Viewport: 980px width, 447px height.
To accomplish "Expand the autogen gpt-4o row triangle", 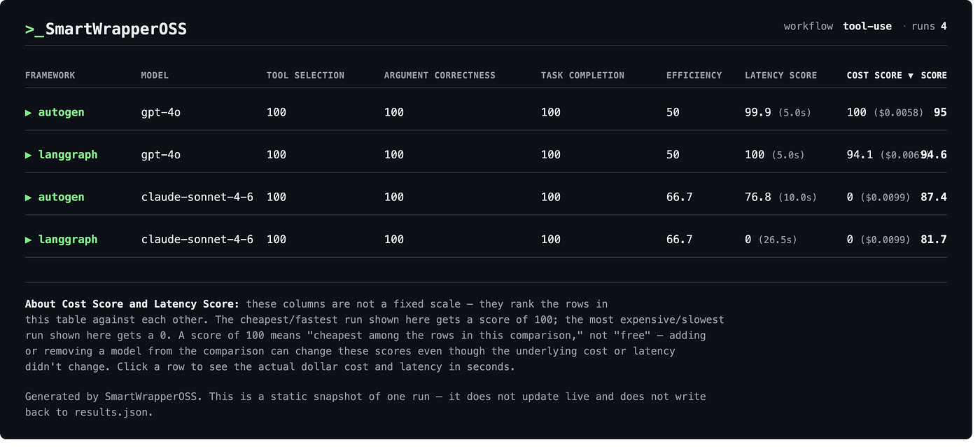I will click(29, 113).
